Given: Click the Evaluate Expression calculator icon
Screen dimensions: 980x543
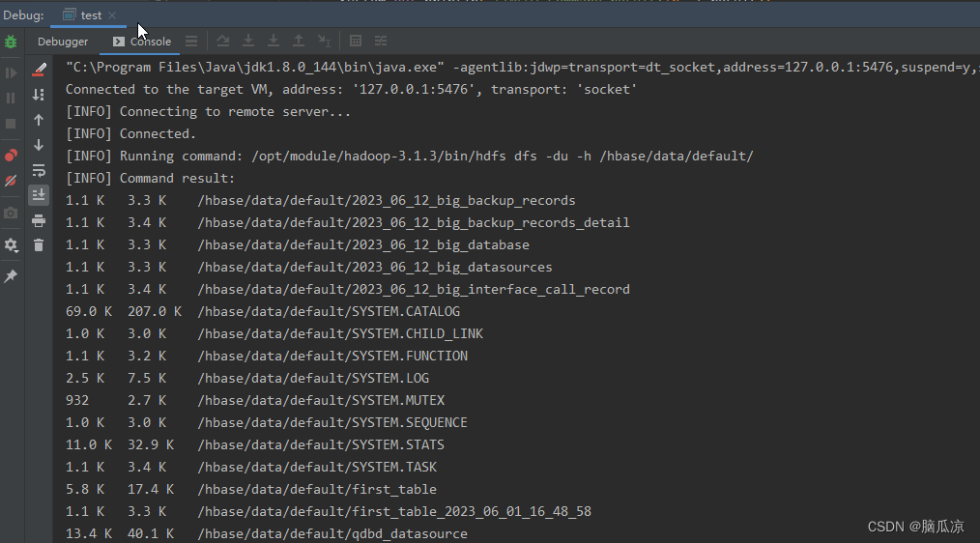Looking at the screenshot, I should [356, 42].
